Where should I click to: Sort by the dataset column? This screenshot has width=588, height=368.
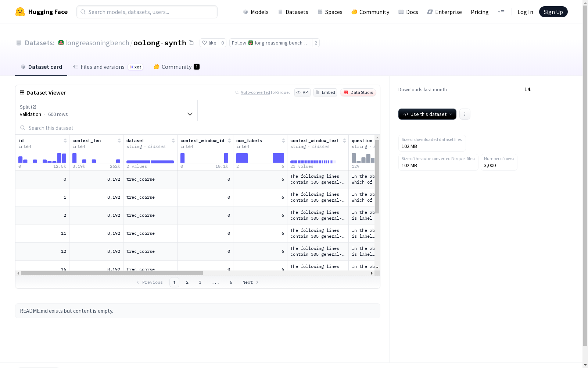click(173, 141)
